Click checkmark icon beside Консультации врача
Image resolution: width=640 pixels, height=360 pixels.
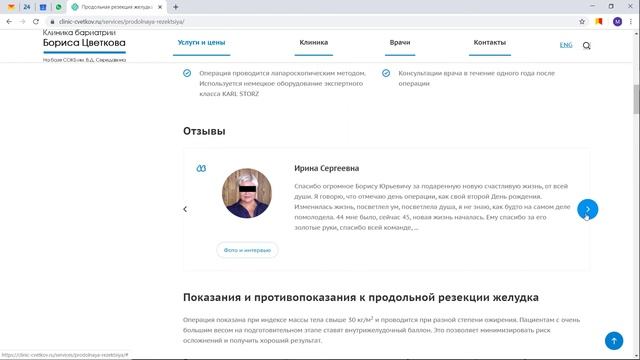coord(386,73)
